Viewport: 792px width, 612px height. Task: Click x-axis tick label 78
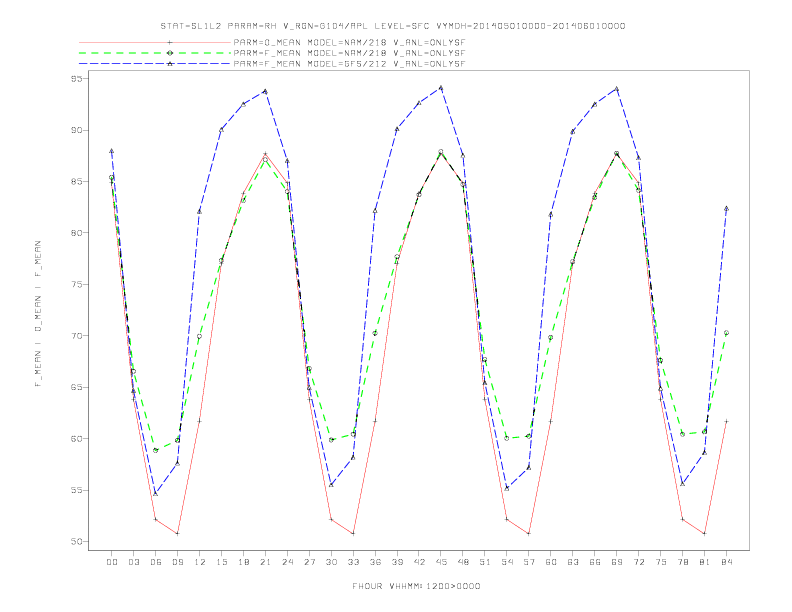[x=683, y=562]
